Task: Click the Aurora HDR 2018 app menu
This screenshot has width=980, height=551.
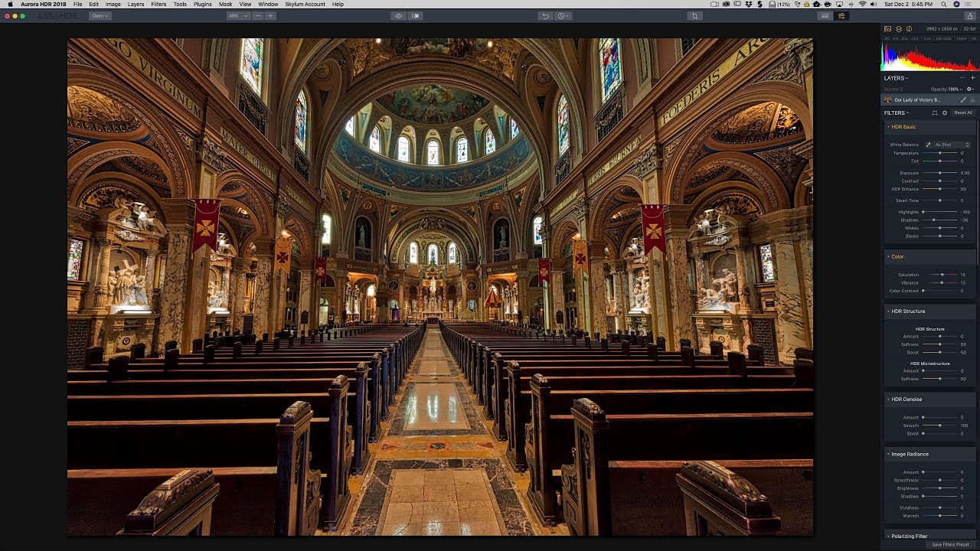Action: (x=44, y=4)
